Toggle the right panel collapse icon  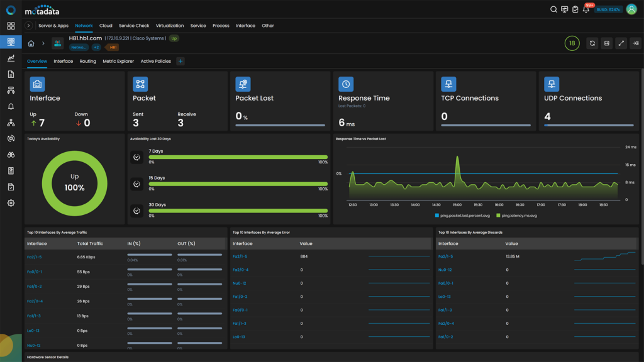637,43
